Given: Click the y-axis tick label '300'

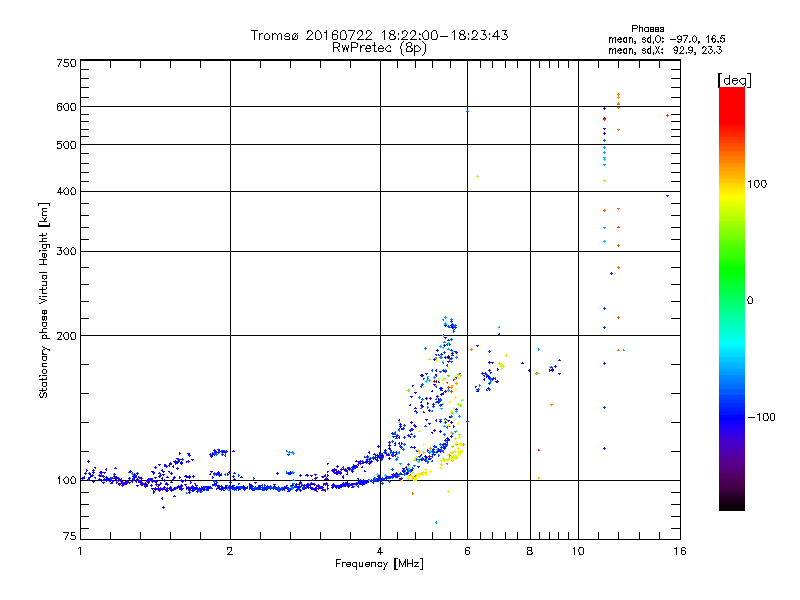Looking at the screenshot, I should point(66,252).
